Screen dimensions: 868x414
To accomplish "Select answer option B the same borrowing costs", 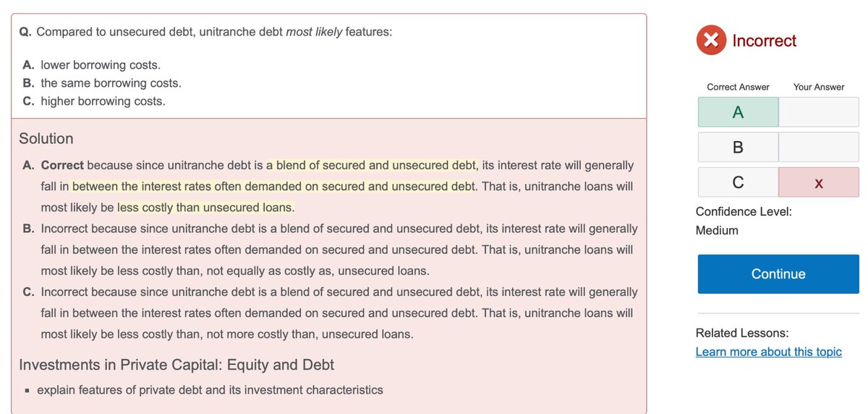I will coord(102,83).
